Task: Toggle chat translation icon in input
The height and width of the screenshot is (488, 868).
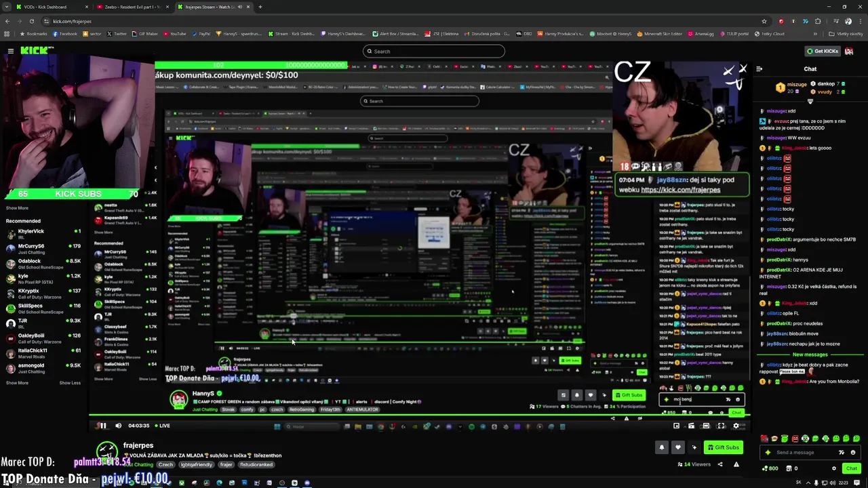Action: point(842,452)
